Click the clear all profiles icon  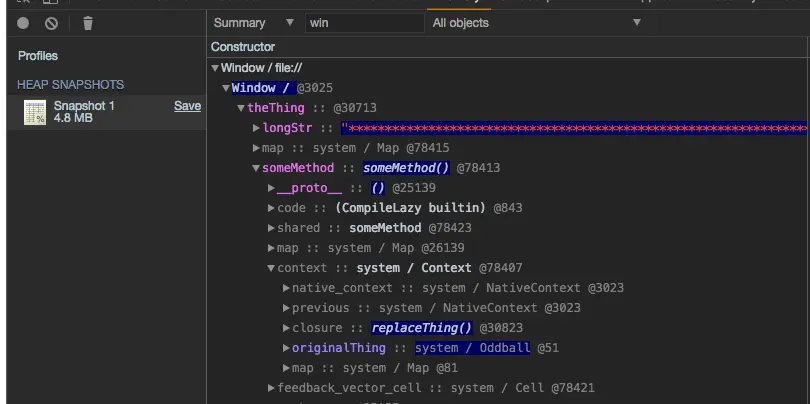click(51, 23)
